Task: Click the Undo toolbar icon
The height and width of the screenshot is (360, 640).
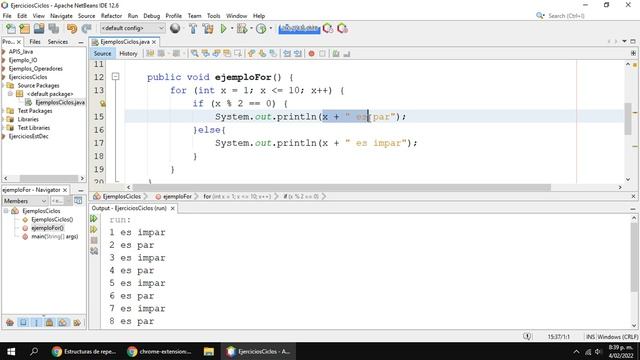Action: pyautogui.click(x=72, y=29)
